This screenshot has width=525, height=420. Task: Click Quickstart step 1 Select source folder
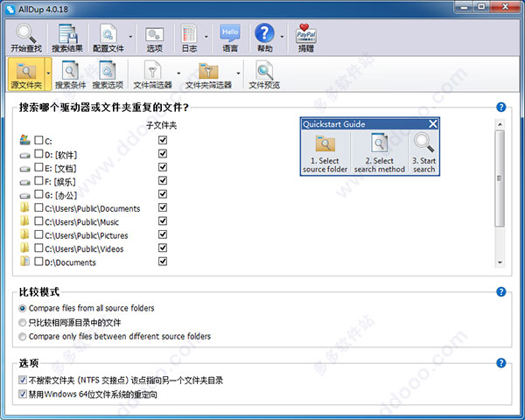click(325, 153)
